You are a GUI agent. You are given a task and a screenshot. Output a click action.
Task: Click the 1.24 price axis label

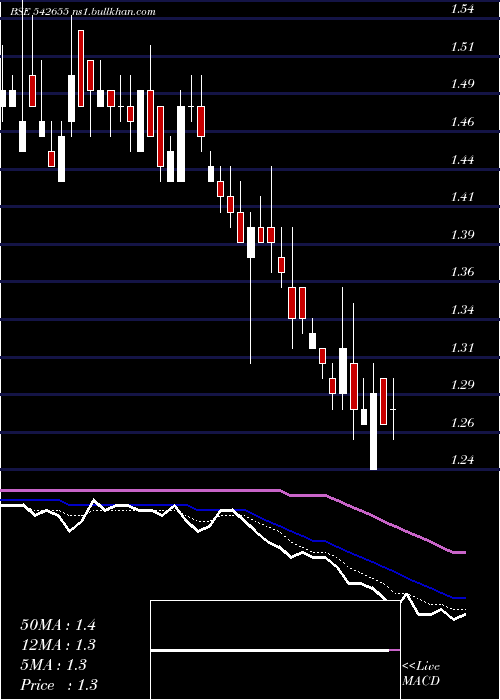pyautogui.click(x=462, y=460)
